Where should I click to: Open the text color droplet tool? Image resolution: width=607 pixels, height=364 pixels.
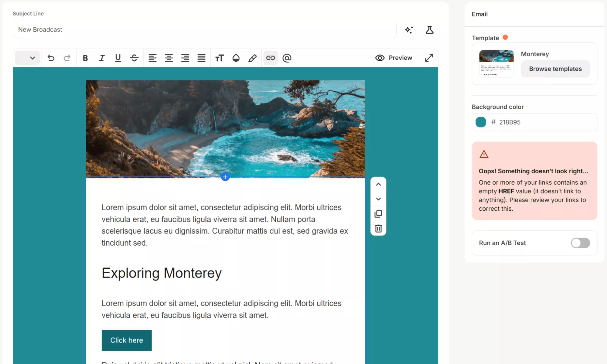236,58
